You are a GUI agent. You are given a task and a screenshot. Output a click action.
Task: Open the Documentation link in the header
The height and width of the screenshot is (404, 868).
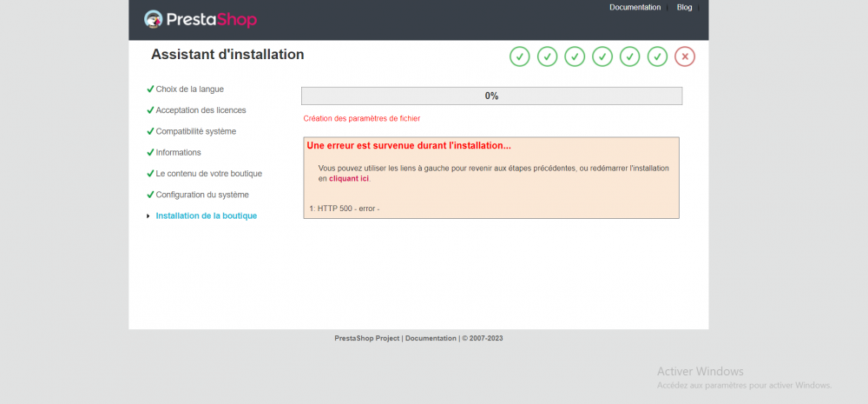tap(635, 7)
